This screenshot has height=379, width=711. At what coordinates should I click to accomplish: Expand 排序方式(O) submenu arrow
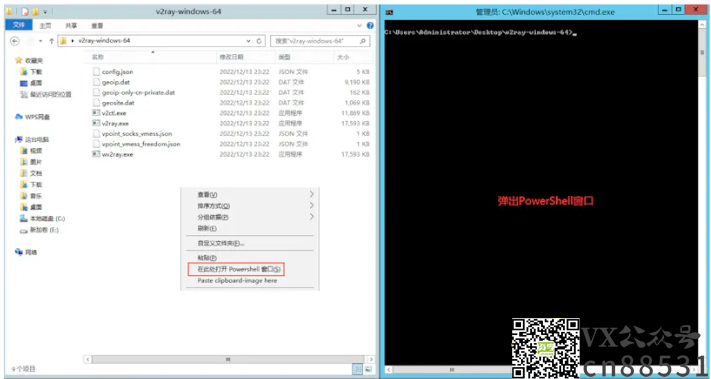pos(312,206)
